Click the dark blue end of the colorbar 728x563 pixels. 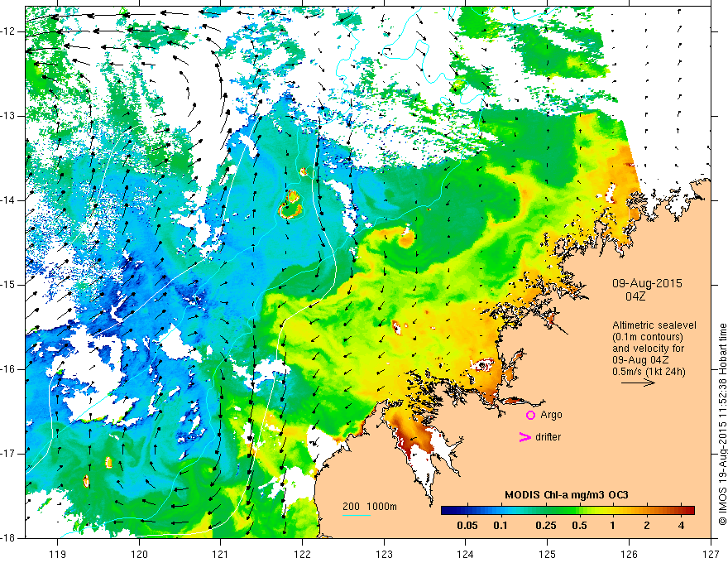[447, 511]
